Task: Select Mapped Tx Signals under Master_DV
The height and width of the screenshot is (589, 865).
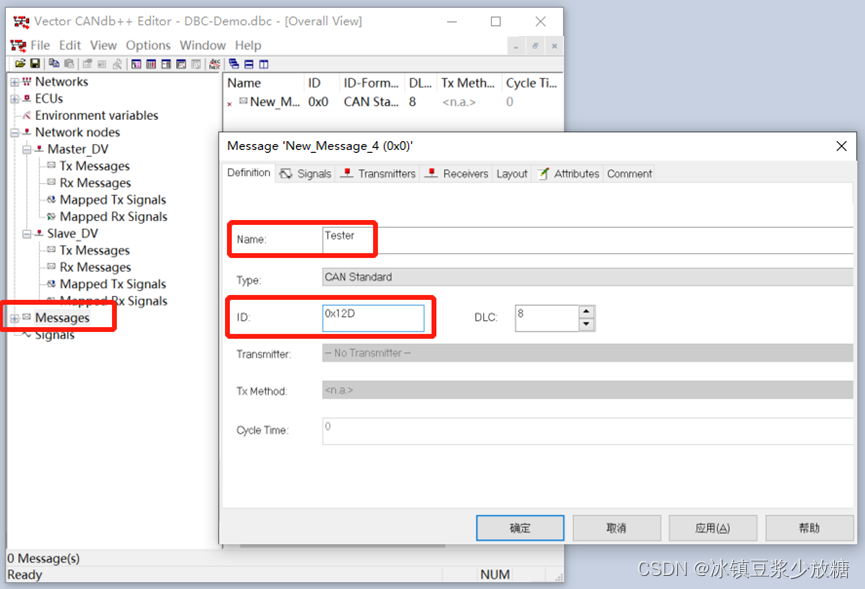Action: pos(113,200)
